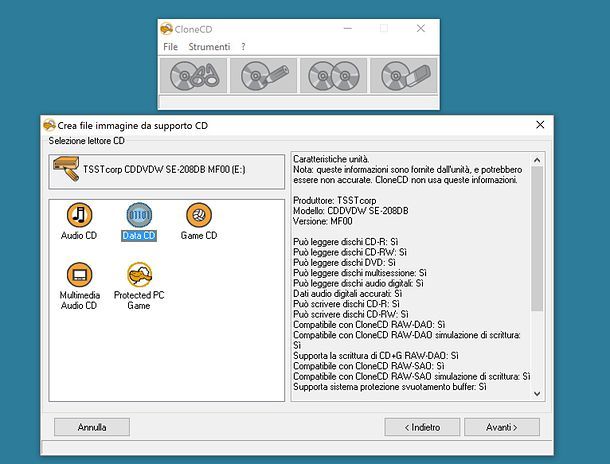Viewport: 610px width, 464px height.
Task: Select the Data CD profile icon
Action: point(139,214)
